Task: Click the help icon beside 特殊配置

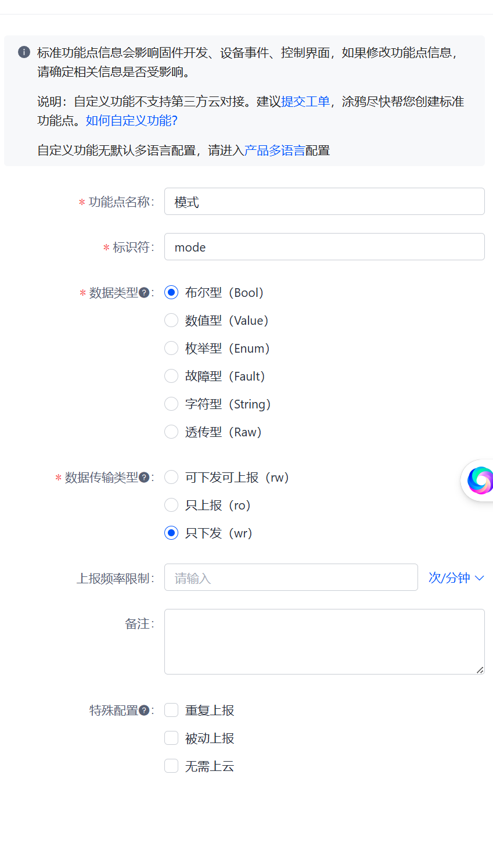Action: pyautogui.click(x=144, y=711)
